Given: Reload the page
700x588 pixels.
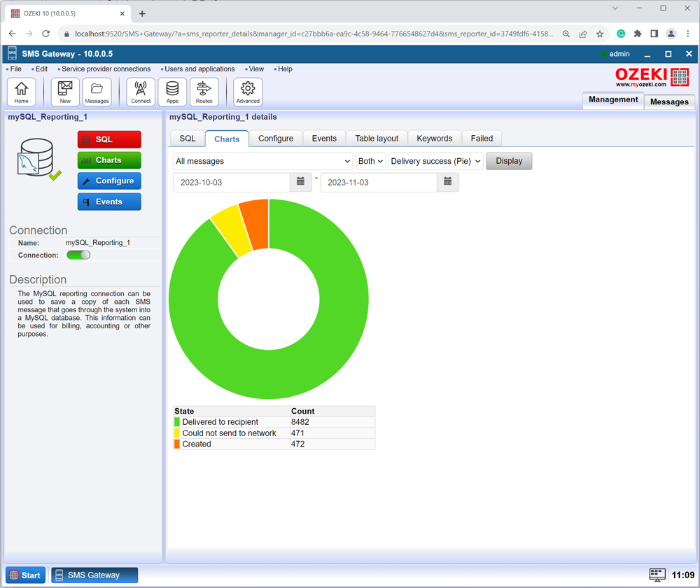Looking at the screenshot, I should 46,34.
